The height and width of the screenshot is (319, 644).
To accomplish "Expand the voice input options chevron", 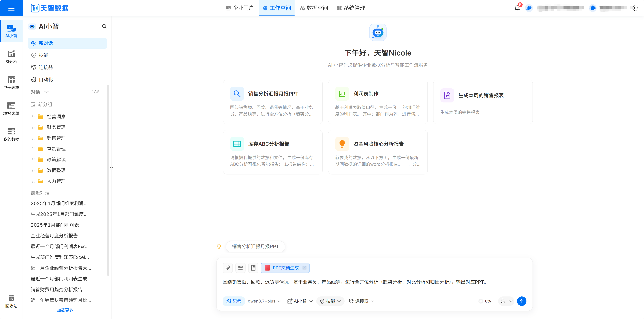I will tap(510, 301).
